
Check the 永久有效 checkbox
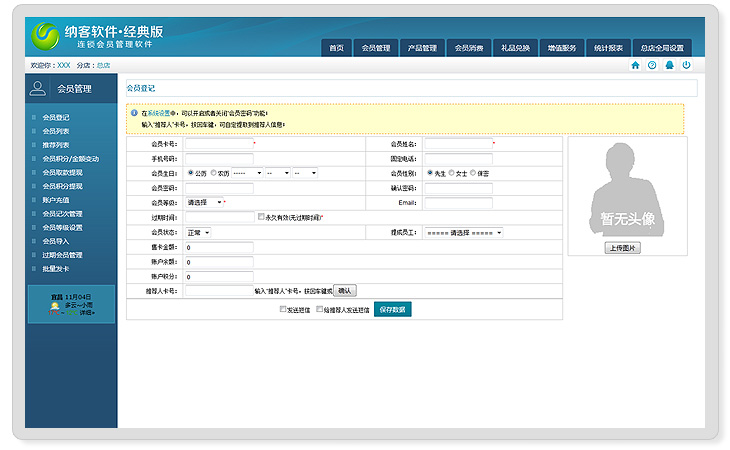pyautogui.click(x=262, y=217)
